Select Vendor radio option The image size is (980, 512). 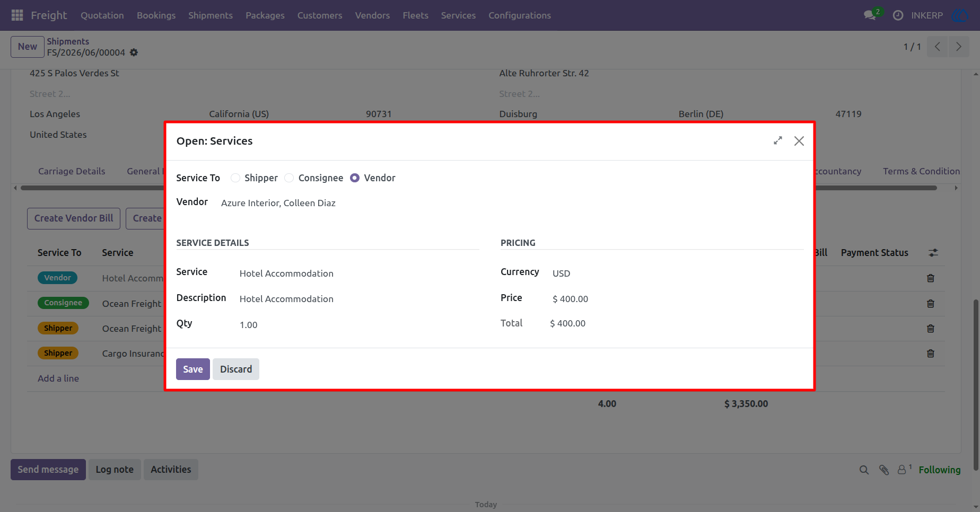tap(355, 178)
